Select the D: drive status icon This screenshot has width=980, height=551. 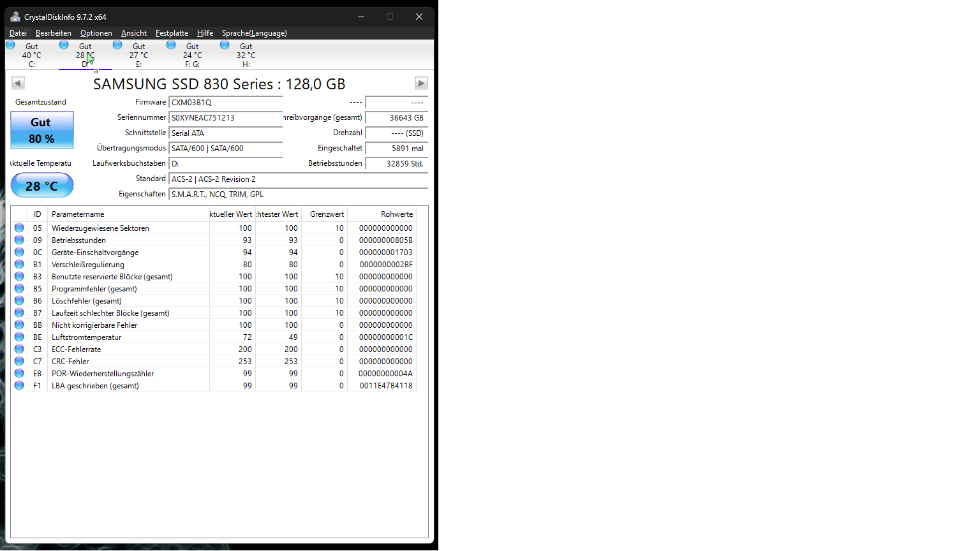[x=64, y=45]
